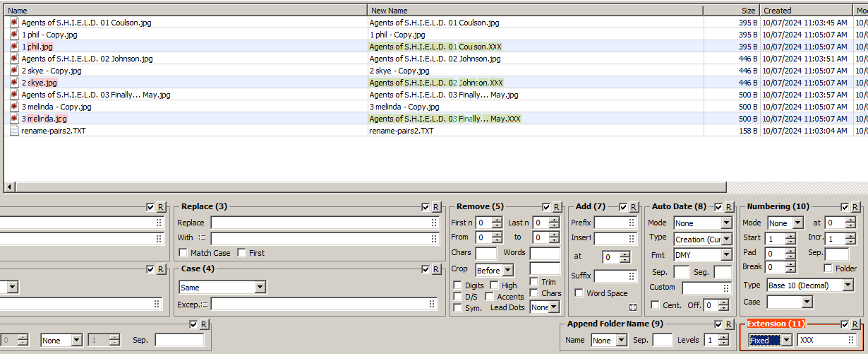Reset Auto Date (8) with its R button
Screen dimensions: 868x354
tap(730, 207)
